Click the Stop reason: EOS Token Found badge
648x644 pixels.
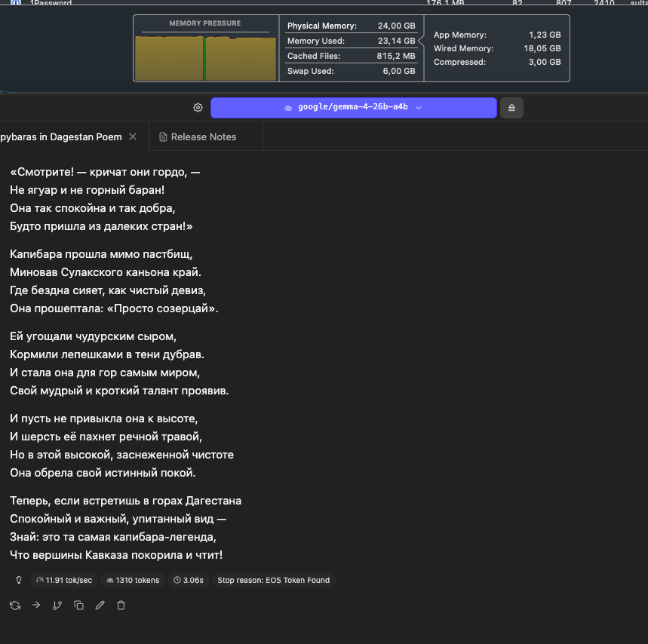point(274,580)
